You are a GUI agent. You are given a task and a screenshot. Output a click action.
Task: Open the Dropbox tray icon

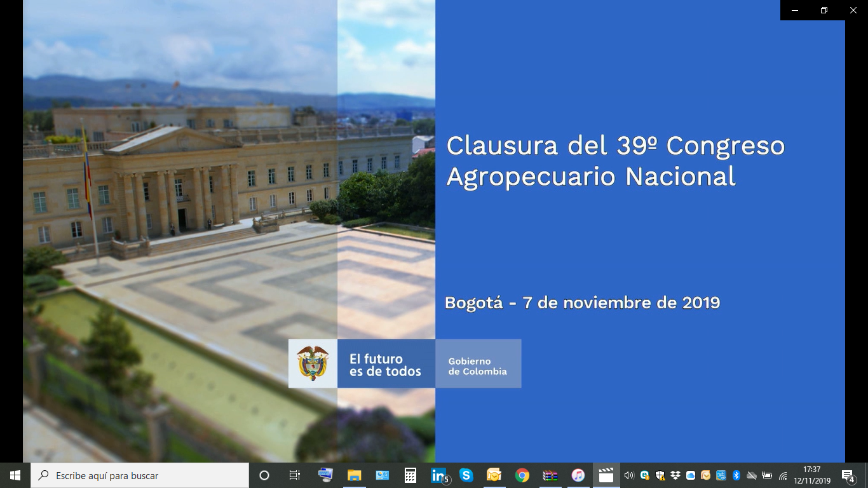tap(675, 475)
